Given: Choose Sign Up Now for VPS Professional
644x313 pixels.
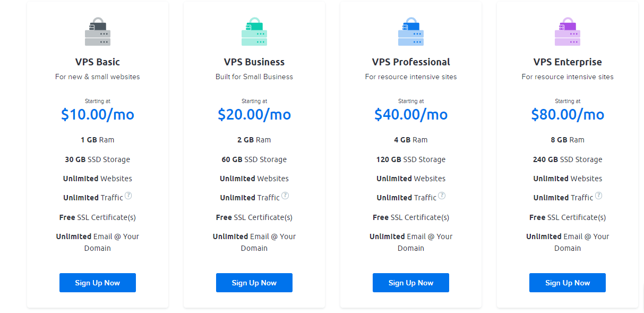Looking at the screenshot, I should coord(411,283).
